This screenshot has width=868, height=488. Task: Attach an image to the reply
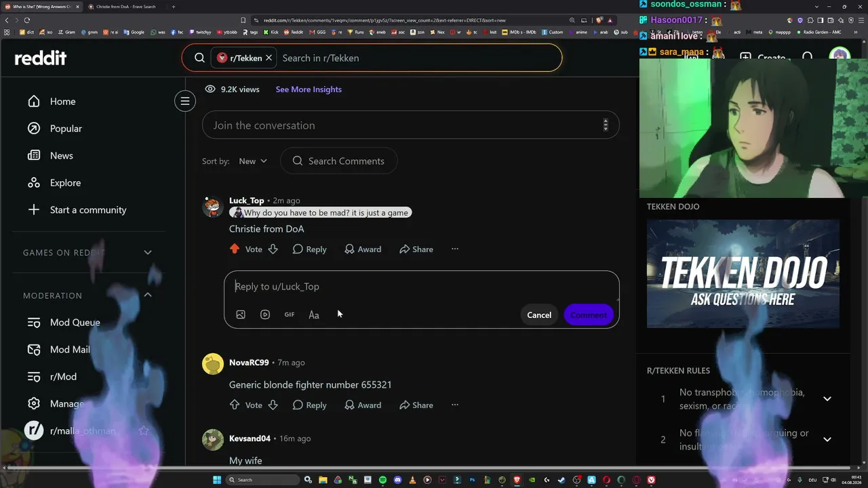point(241,314)
